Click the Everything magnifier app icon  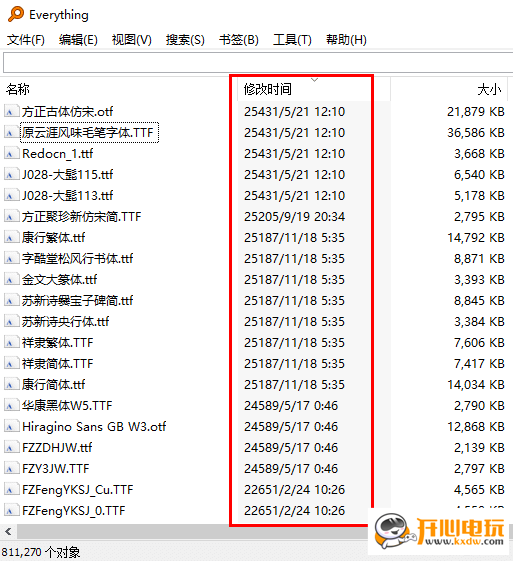click(16, 15)
